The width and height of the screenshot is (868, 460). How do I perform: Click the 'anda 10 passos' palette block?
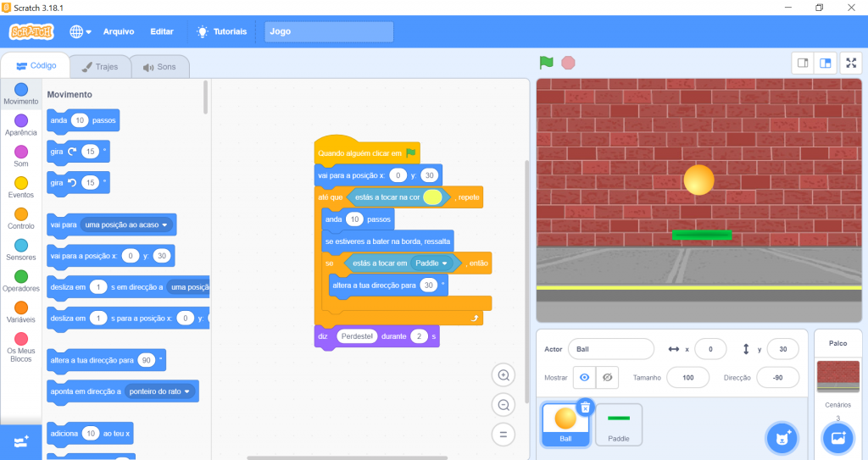83,120
